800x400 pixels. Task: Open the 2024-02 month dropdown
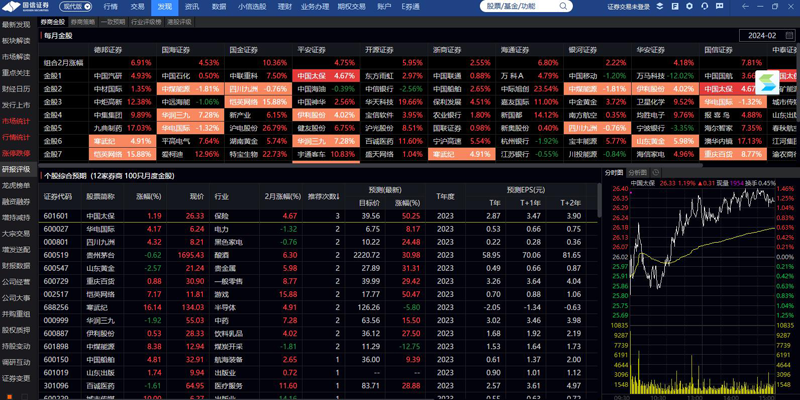click(767, 36)
